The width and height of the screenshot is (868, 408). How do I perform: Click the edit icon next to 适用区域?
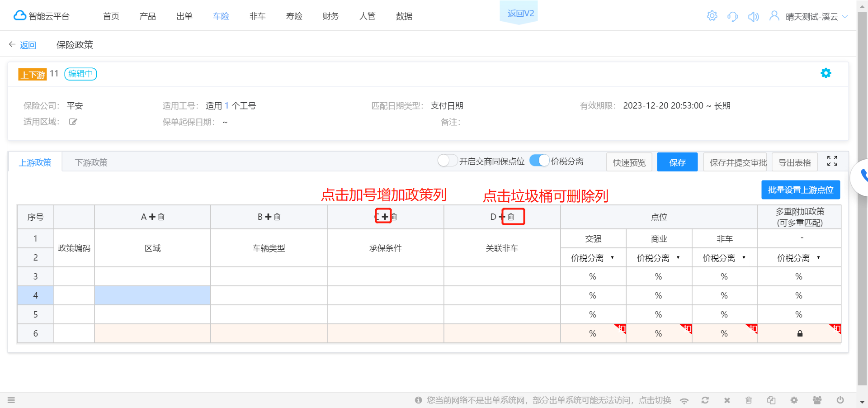click(x=73, y=122)
